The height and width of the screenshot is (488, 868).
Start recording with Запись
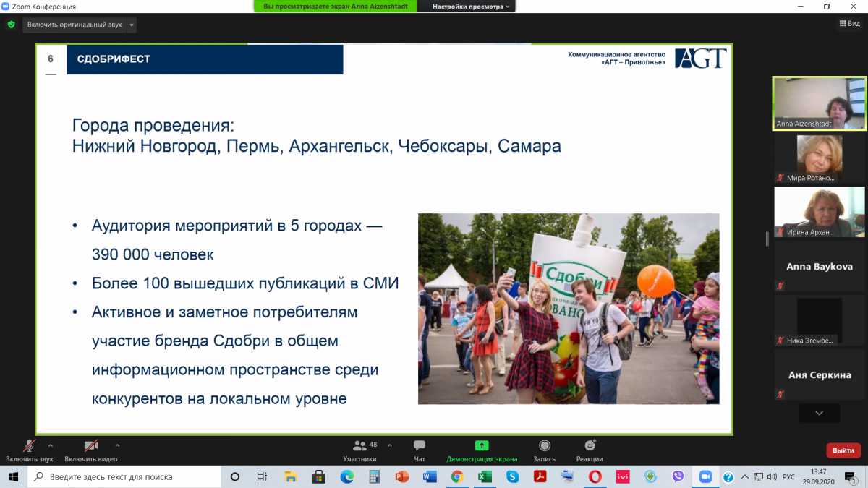[545, 450]
